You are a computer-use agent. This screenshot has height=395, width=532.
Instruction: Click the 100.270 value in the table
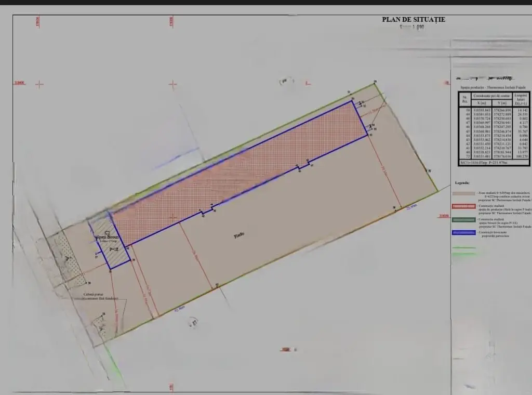tap(522, 156)
